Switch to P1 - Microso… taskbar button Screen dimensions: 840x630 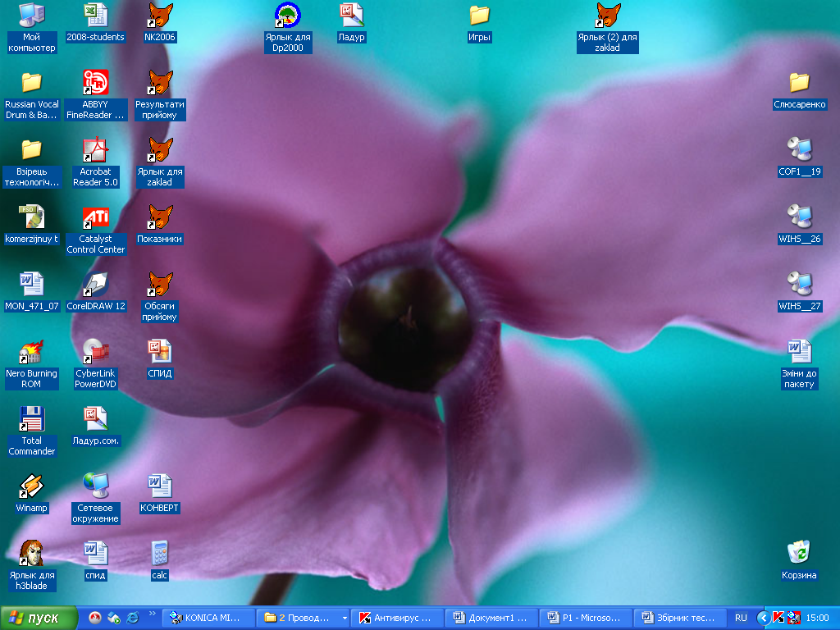[x=585, y=619]
